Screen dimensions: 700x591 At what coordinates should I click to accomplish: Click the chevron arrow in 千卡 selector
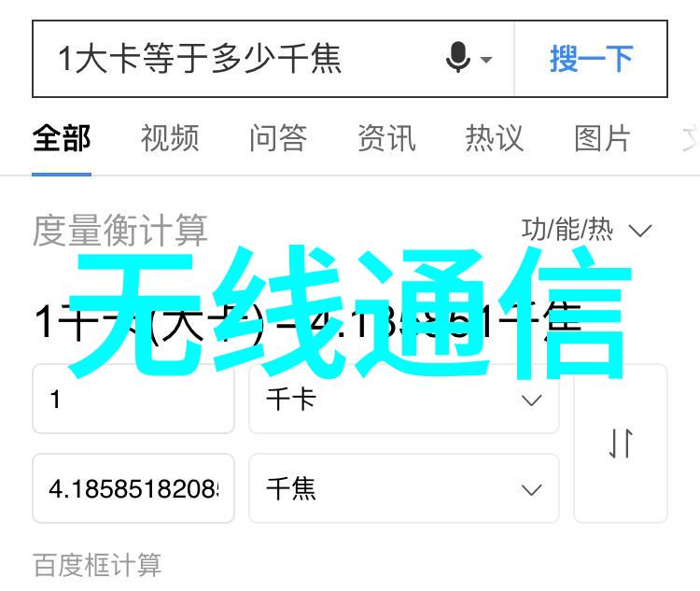[x=532, y=400]
